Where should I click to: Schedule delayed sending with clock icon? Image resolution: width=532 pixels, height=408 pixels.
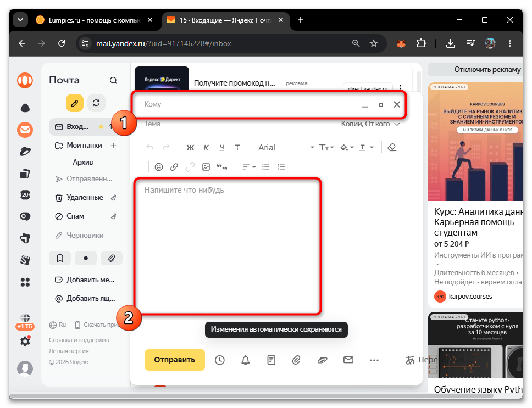tap(219, 360)
